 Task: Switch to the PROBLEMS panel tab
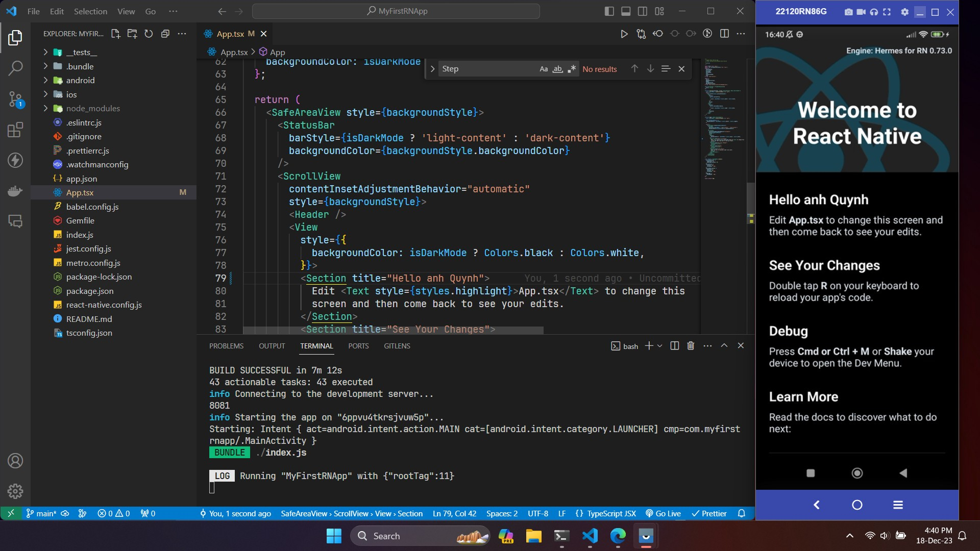click(x=226, y=346)
